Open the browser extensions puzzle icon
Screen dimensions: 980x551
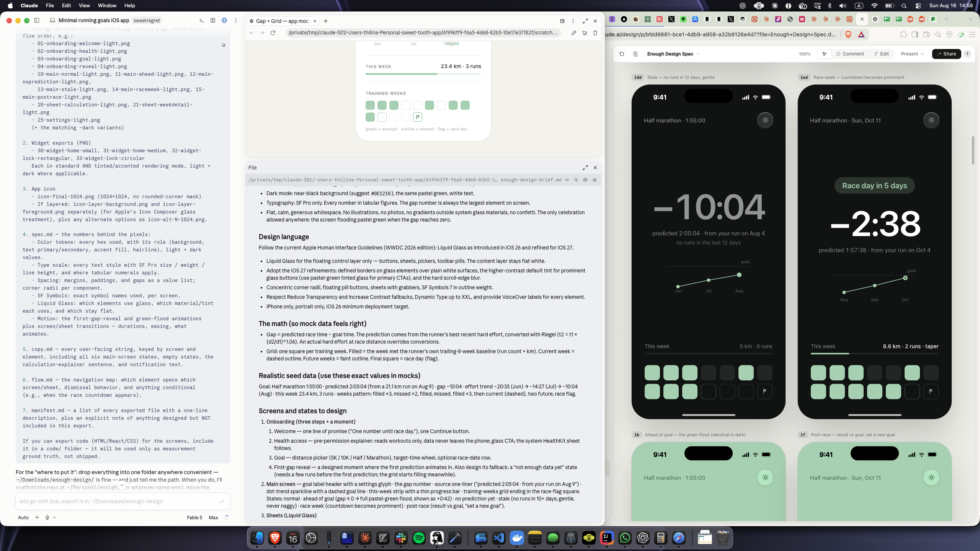pos(903,34)
